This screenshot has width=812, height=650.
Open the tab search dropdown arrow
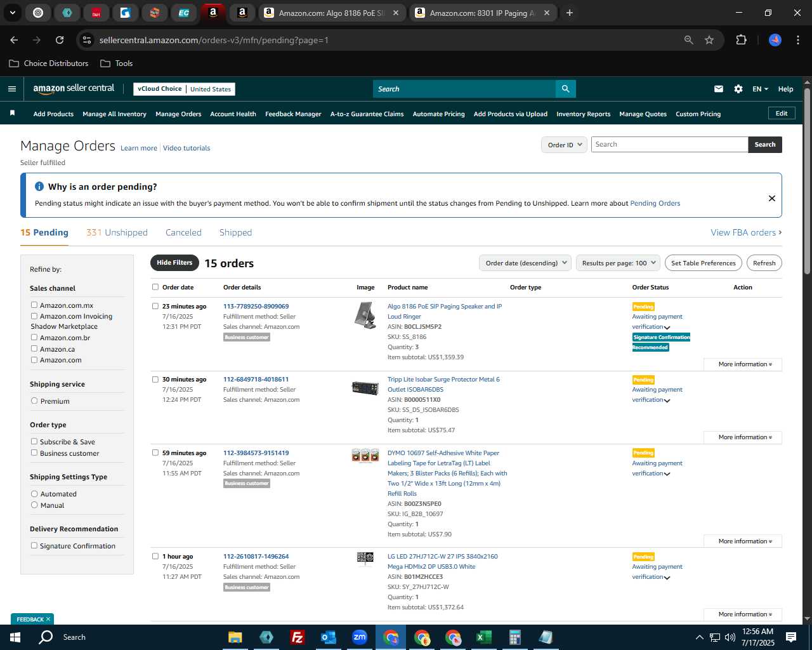click(12, 13)
